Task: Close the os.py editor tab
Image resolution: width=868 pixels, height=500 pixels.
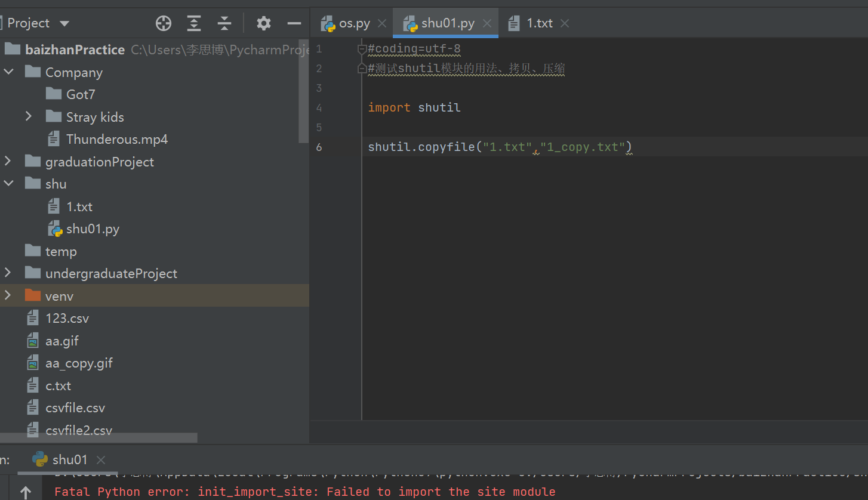Action: 383,23
